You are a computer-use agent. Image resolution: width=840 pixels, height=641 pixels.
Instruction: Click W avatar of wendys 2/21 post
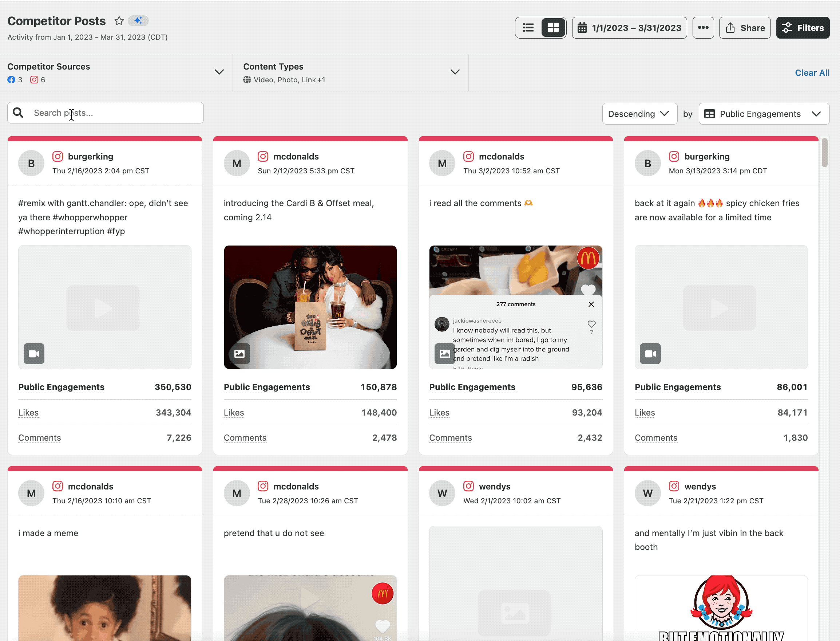coord(648,493)
